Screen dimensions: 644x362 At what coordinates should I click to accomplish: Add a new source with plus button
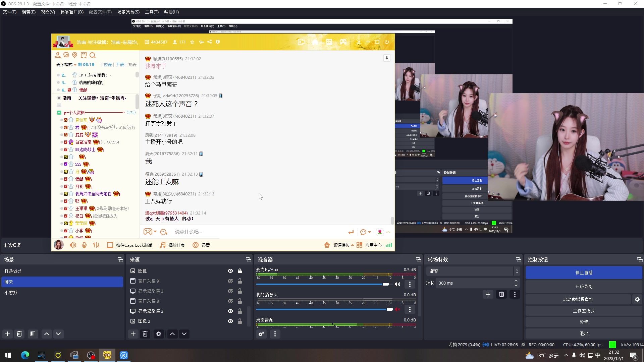pos(133,334)
